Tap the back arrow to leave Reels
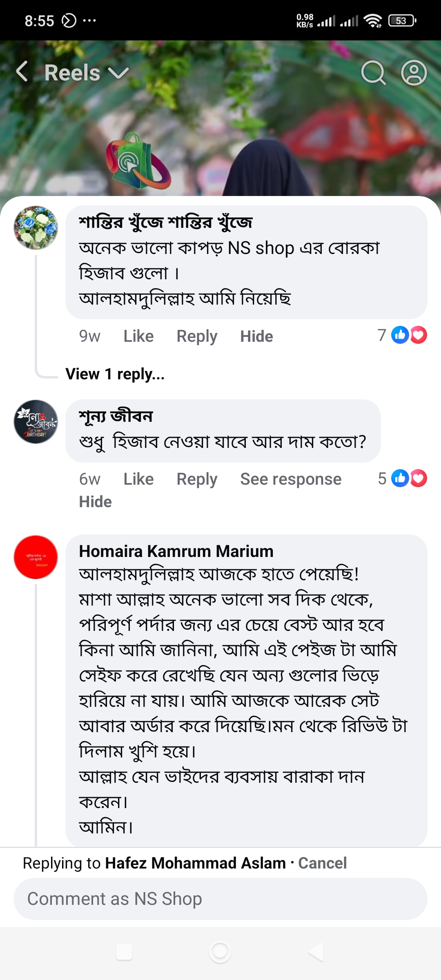The width and height of the screenshot is (441, 980). pyautogui.click(x=21, y=72)
